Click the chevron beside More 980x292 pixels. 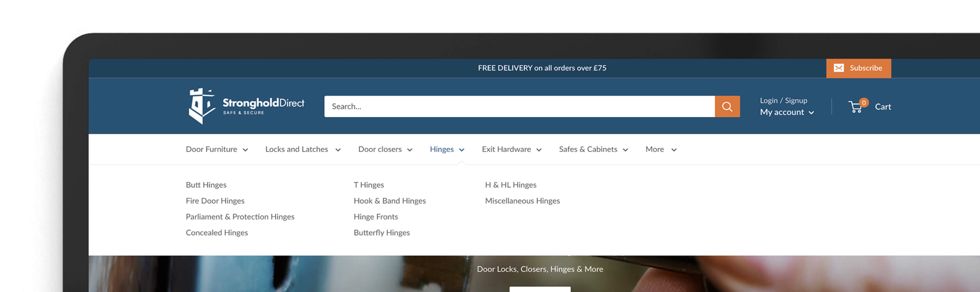674,150
